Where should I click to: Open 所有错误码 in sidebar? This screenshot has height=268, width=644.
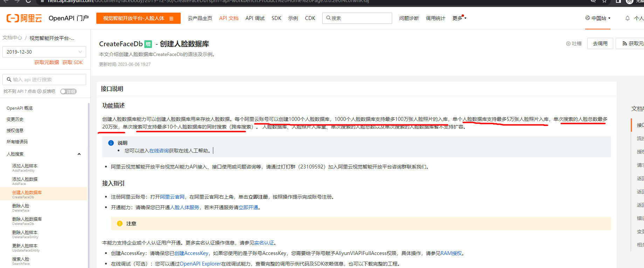[17, 142]
